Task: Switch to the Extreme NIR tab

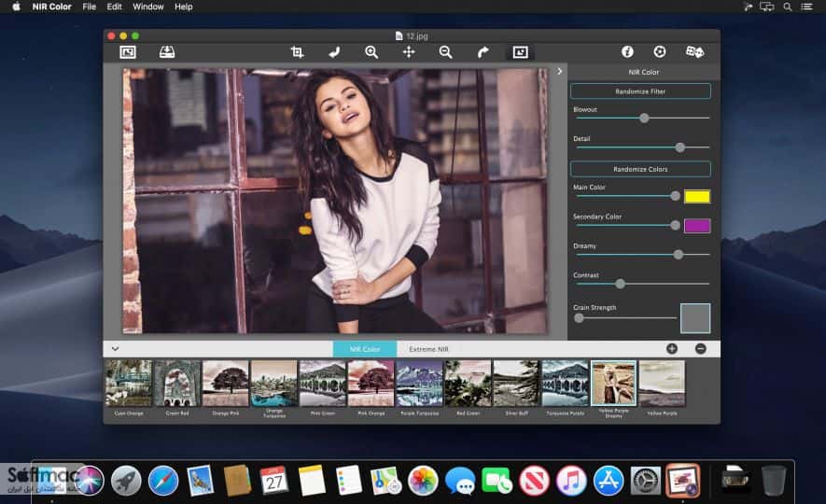Action: 428,349
